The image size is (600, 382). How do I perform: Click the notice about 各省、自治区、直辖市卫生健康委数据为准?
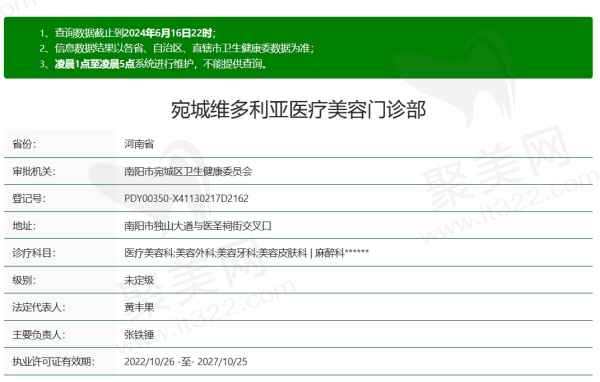[x=184, y=48]
